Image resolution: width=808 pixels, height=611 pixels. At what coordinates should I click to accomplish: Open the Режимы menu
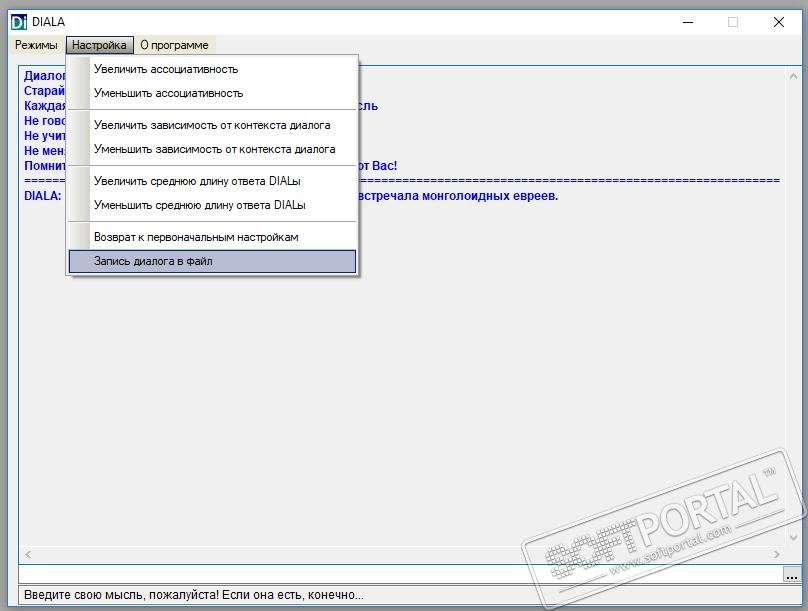[x=36, y=45]
